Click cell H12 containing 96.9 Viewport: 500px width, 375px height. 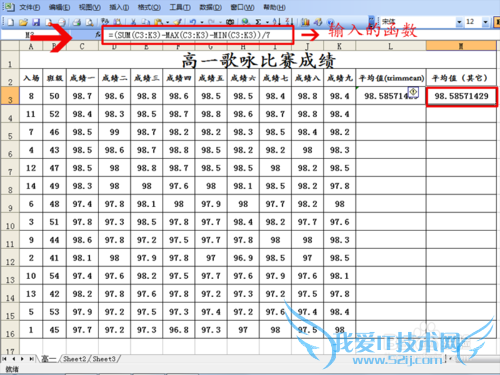point(243,258)
